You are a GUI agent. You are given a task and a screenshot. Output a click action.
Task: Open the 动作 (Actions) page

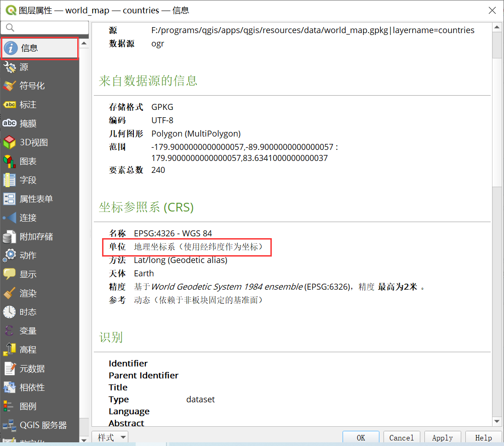[x=40, y=256]
